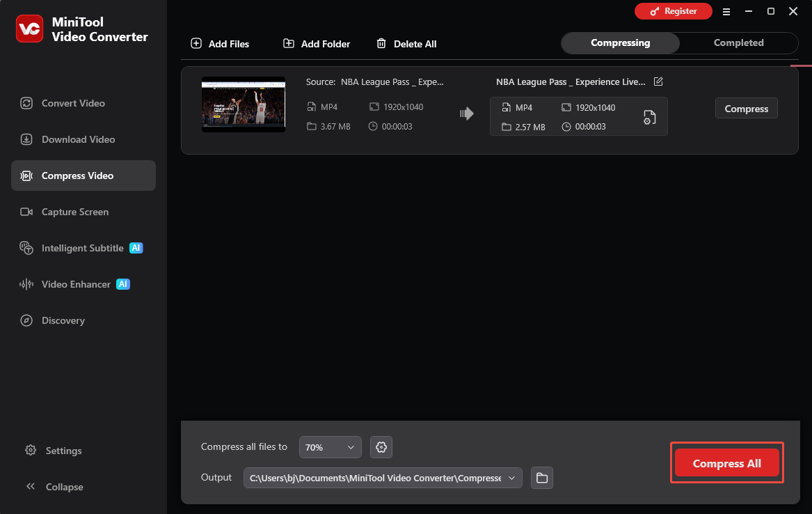Click the Settings gear icon in sidebar
812x514 pixels.
[x=31, y=450]
